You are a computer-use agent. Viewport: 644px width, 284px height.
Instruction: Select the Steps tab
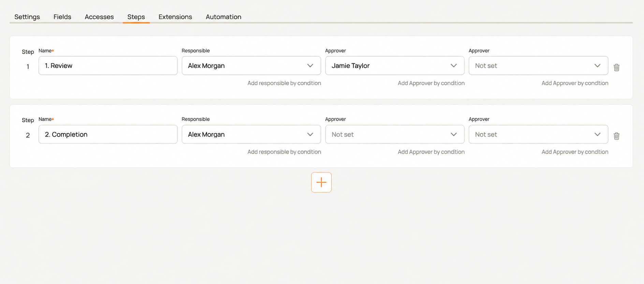point(136,17)
